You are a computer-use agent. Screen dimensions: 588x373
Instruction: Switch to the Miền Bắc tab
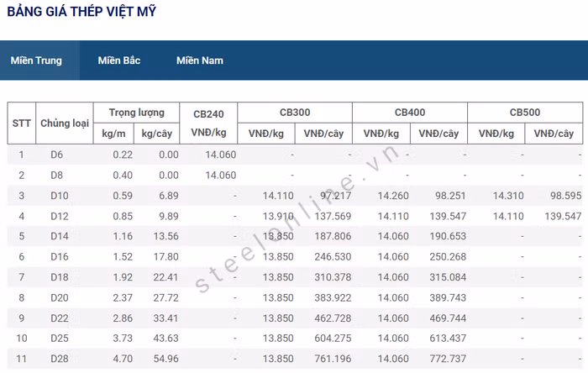pos(118,60)
